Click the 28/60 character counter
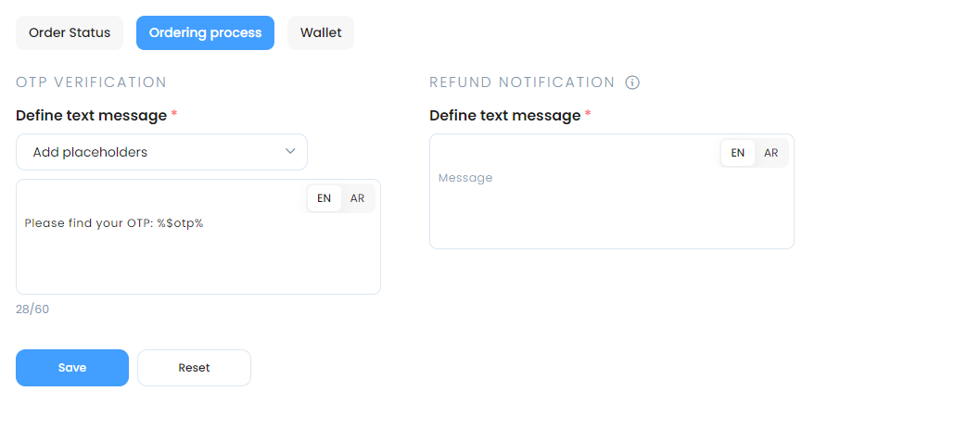This screenshot has height=429, width=980. (x=32, y=309)
